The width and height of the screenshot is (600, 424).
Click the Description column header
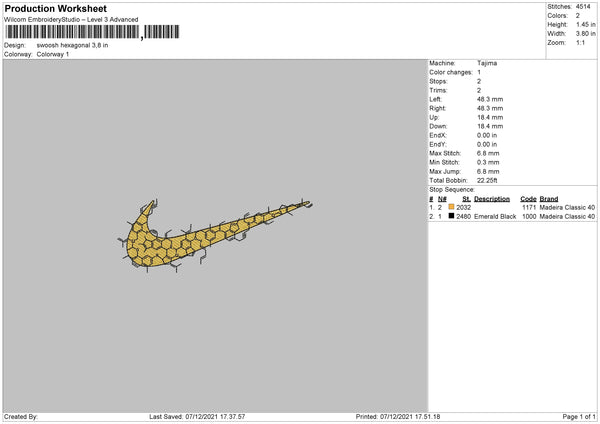point(492,199)
